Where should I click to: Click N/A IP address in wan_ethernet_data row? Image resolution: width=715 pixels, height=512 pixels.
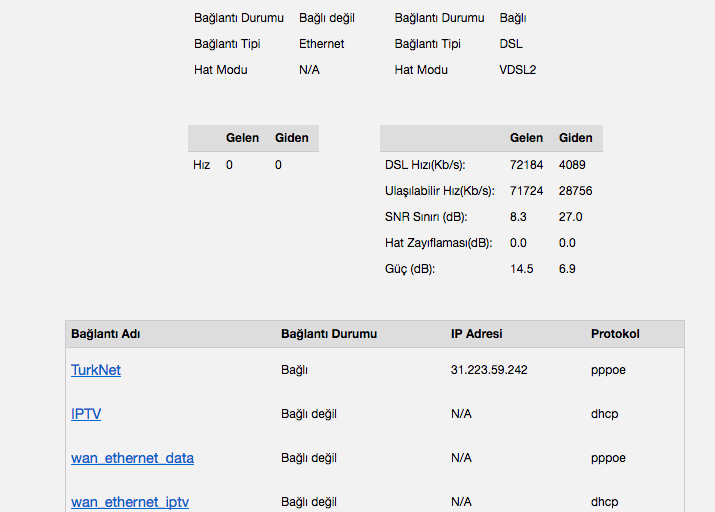[x=461, y=458]
